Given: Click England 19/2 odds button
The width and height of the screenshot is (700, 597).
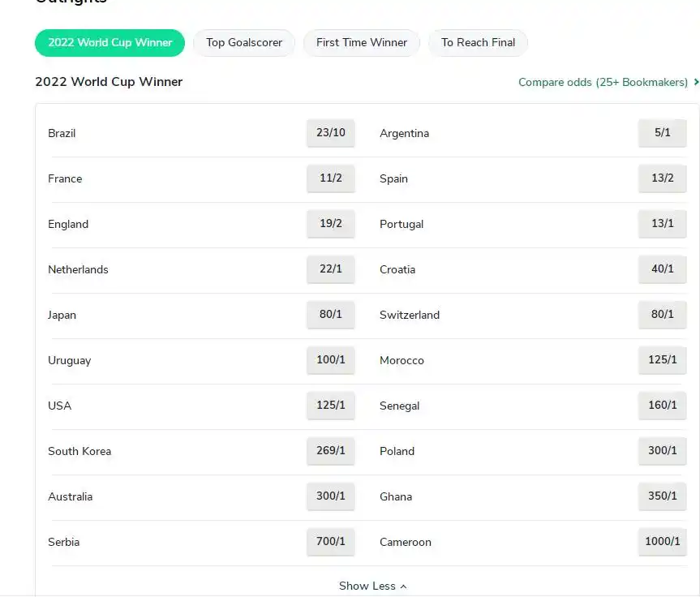Looking at the screenshot, I should coord(331,224).
